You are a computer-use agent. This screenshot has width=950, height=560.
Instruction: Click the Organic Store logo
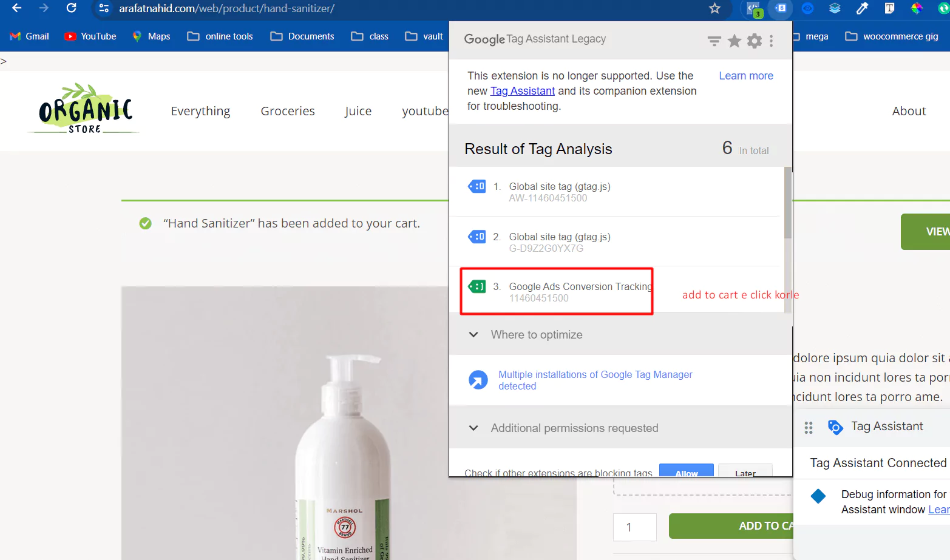[x=84, y=109]
